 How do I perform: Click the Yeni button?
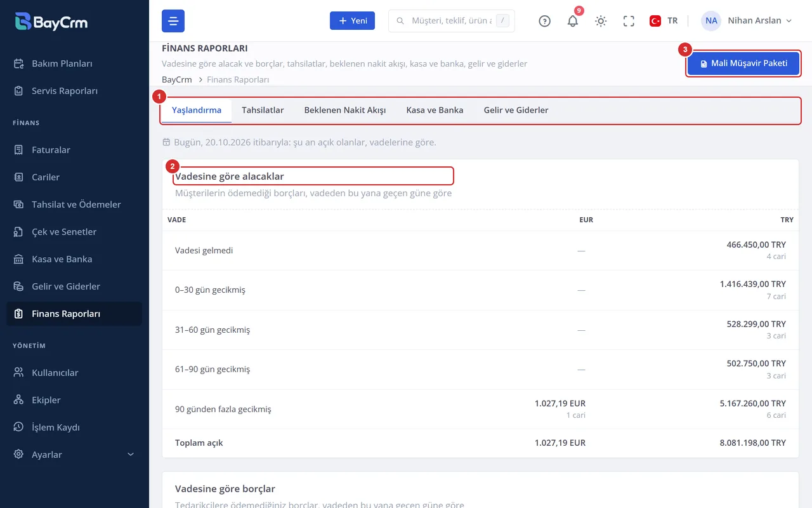click(x=352, y=21)
